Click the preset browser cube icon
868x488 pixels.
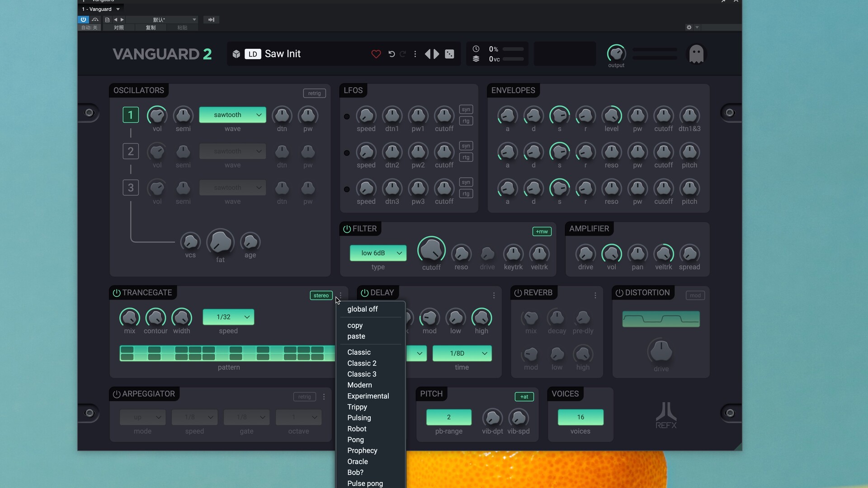tap(236, 54)
